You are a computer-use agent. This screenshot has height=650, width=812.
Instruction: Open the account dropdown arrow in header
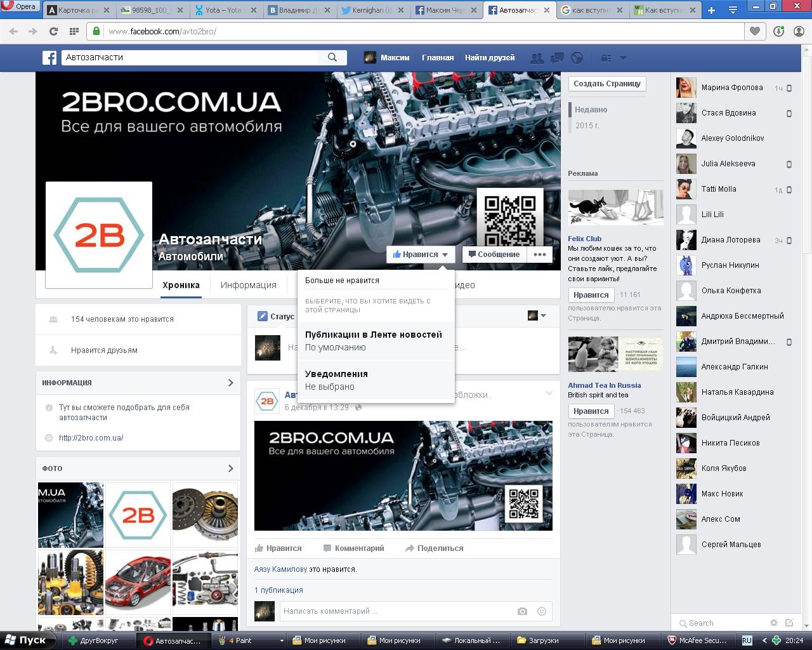623,58
